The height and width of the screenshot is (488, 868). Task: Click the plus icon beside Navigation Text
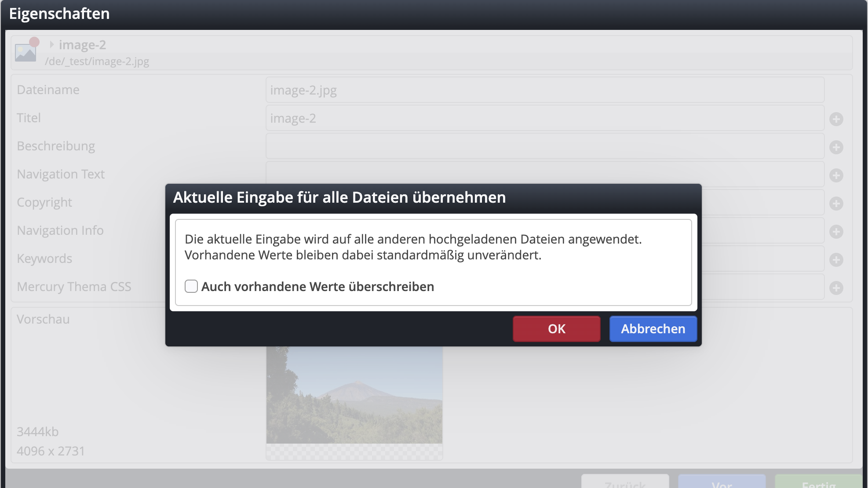click(836, 174)
